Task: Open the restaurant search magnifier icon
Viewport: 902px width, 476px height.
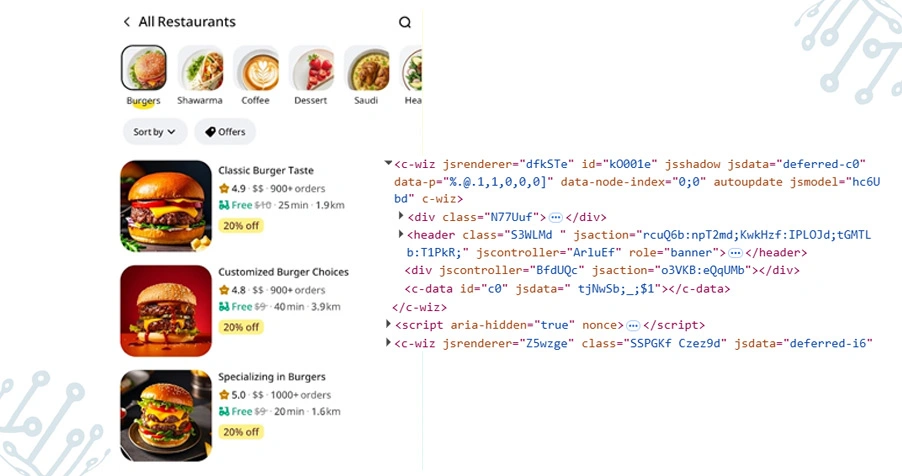Action: pyautogui.click(x=405, y=22)
